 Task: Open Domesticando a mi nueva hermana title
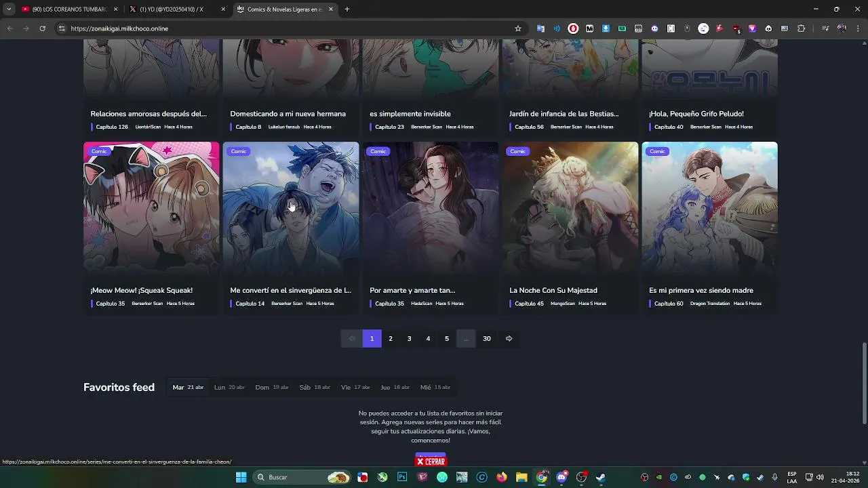pos(288,114)
